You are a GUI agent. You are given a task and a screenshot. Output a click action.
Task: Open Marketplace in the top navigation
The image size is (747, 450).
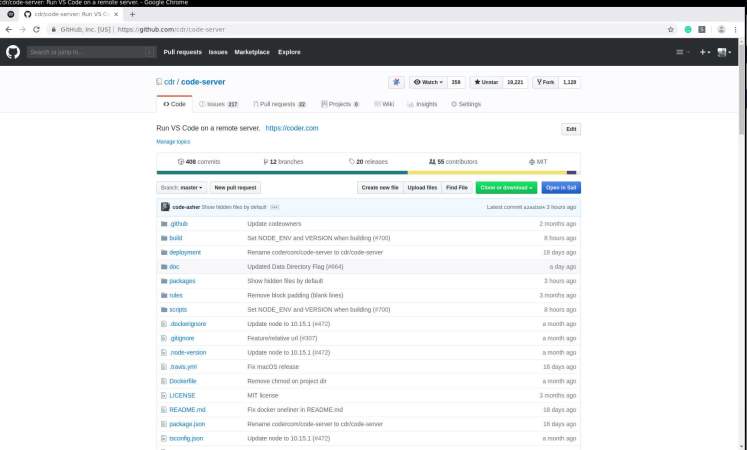pos(252,52)
